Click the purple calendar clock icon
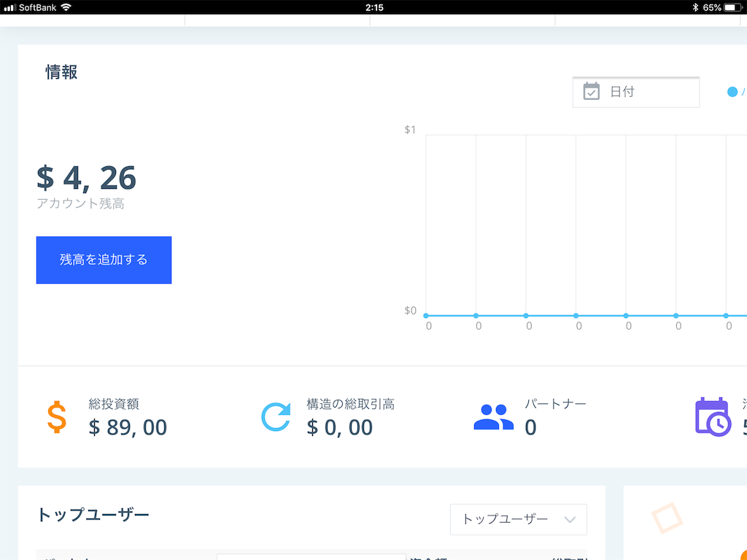Image resolution: width=747 pixels, height=560 pixels. pyautogui.click(x=713, y=417)
